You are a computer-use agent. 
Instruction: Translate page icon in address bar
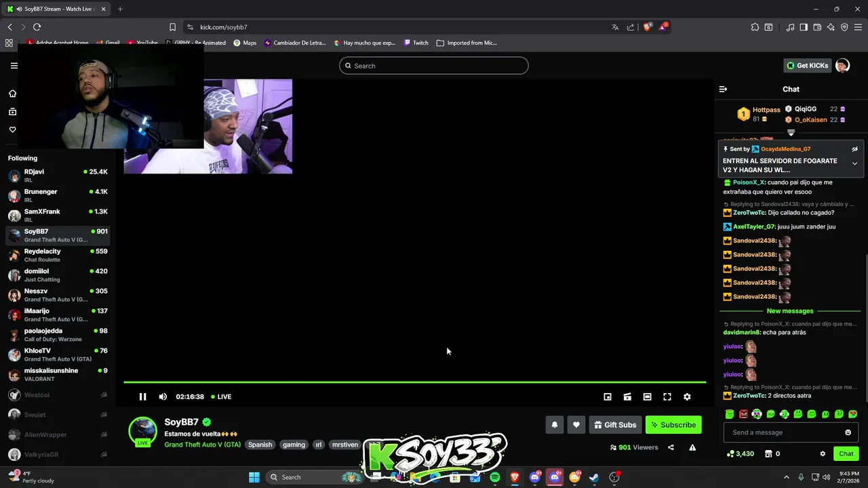pos(615,27)
